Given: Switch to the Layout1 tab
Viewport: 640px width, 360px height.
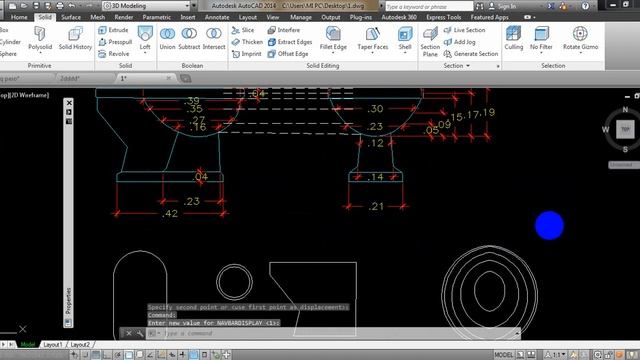Looking at the screenshot, I should (x=53, y=344).
